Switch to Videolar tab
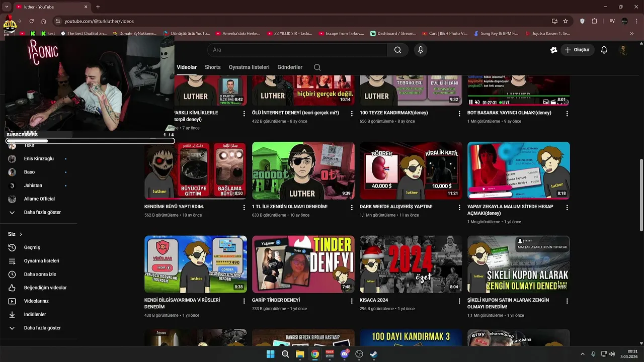 tap(187, 67)
